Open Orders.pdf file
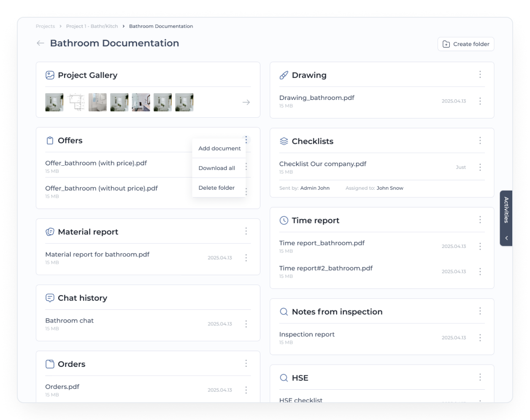The image size is (530, 420). click(x=62, y=387)
